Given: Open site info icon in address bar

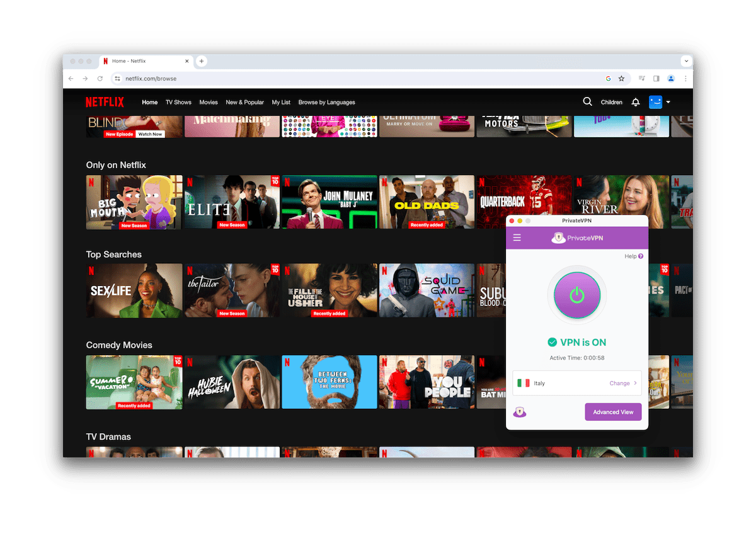Looking at the screenshot, I should (117, 79).
